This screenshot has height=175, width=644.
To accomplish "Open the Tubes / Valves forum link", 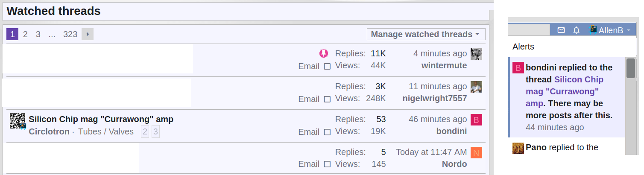I will point(106,131).
